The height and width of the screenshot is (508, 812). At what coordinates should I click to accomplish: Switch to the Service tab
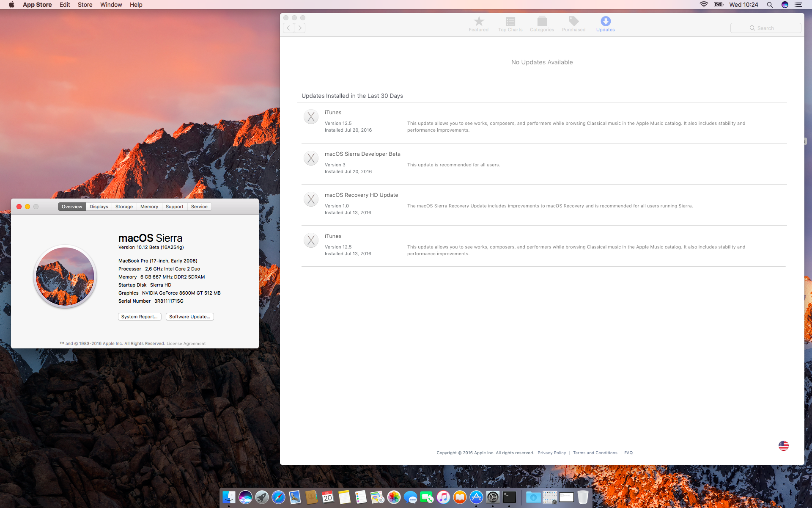tap(199, 207)
